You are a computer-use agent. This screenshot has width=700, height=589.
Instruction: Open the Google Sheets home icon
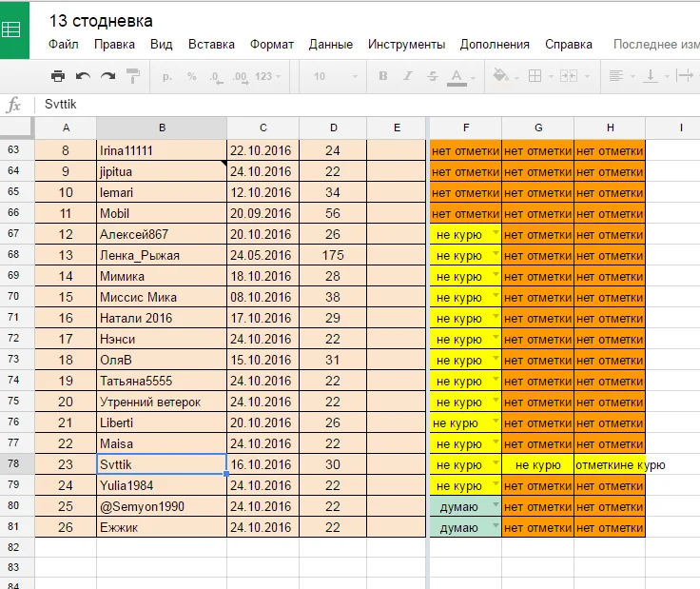tap(14, 29)
